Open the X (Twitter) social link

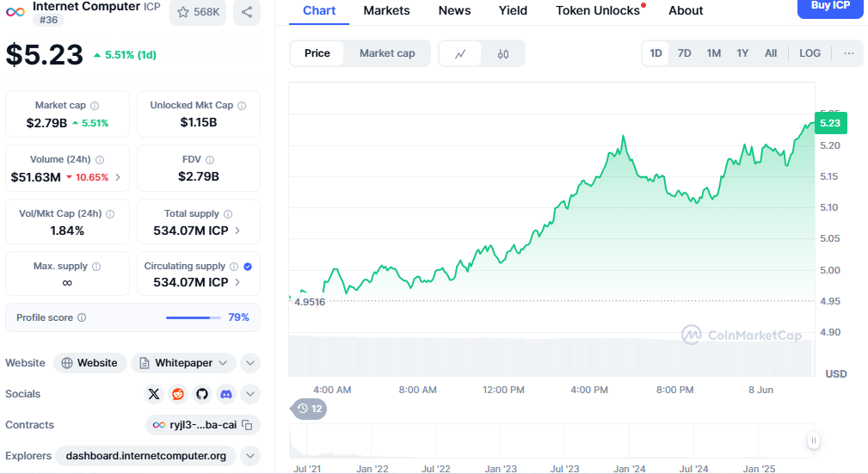[x=154, y=394]
